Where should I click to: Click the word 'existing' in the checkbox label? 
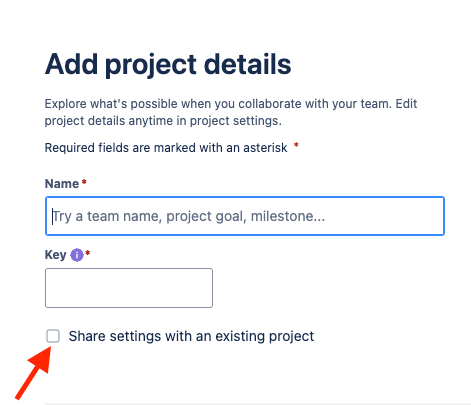click(x=240, y=336)
